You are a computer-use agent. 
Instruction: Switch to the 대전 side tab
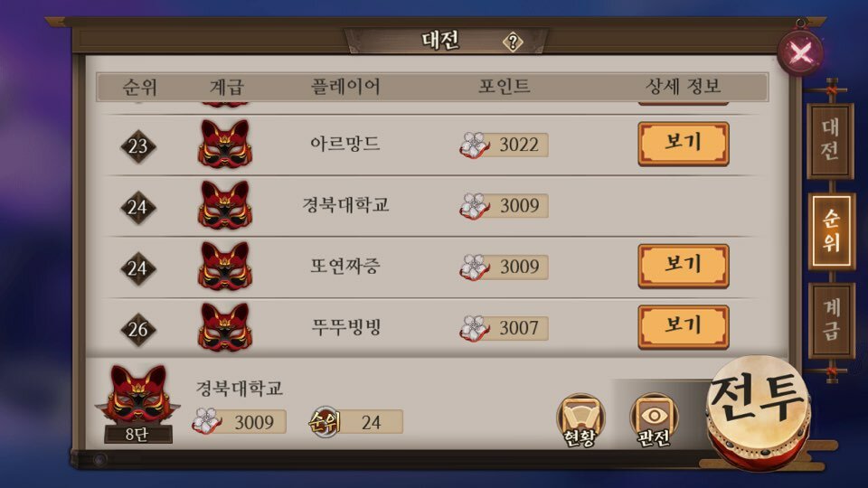(830, 141)
